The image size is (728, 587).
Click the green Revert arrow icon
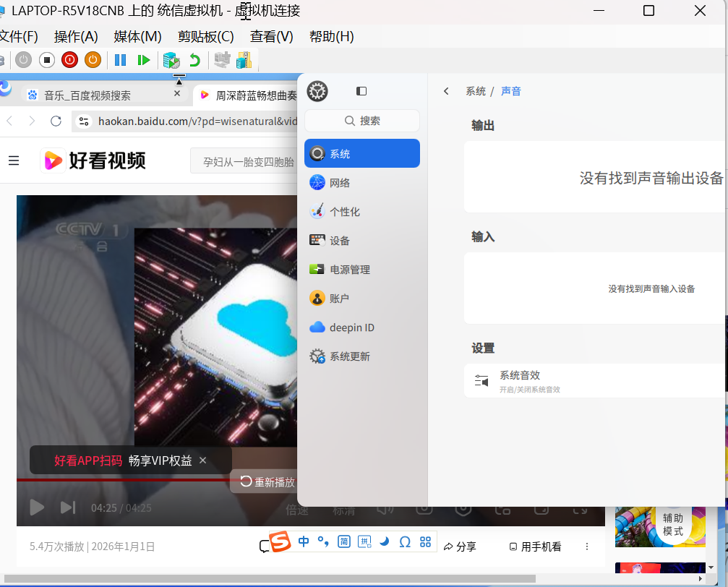tap(194, 60)
